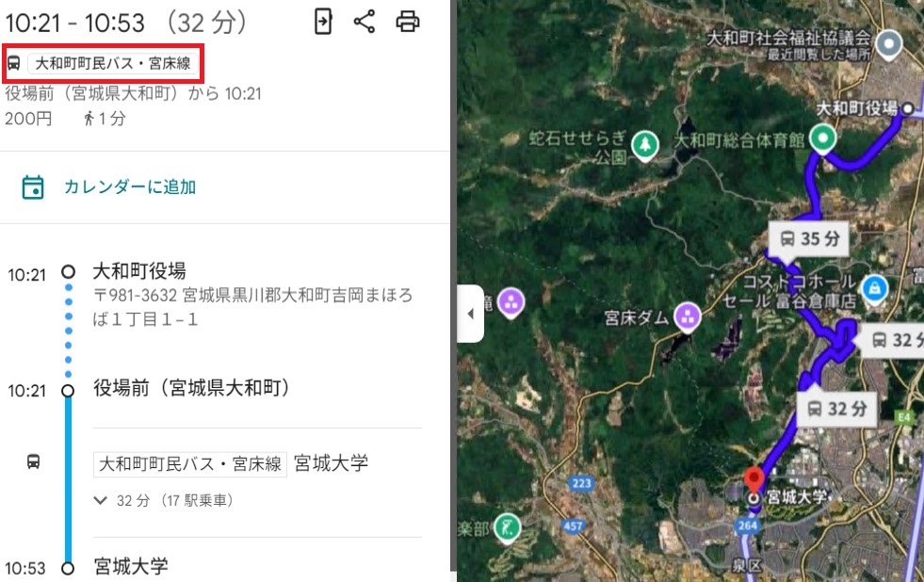
Task: Click the 大和町社会福祉協議会 location pin
Action: (889, 45)
